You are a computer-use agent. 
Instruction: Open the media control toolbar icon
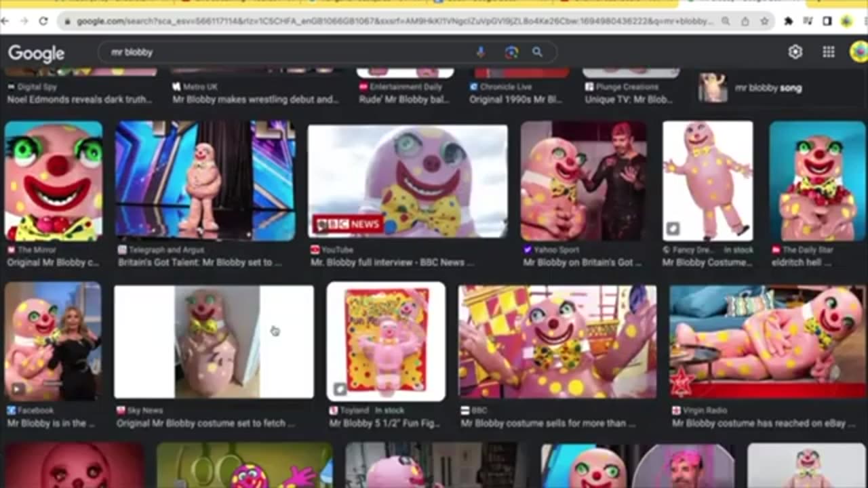(x=808, y=21)
